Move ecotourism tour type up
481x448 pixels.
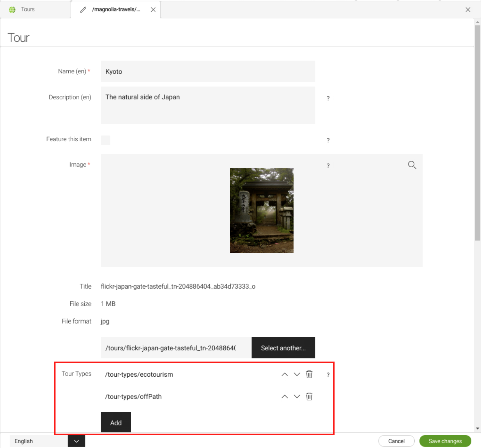(x=285, y=374)
